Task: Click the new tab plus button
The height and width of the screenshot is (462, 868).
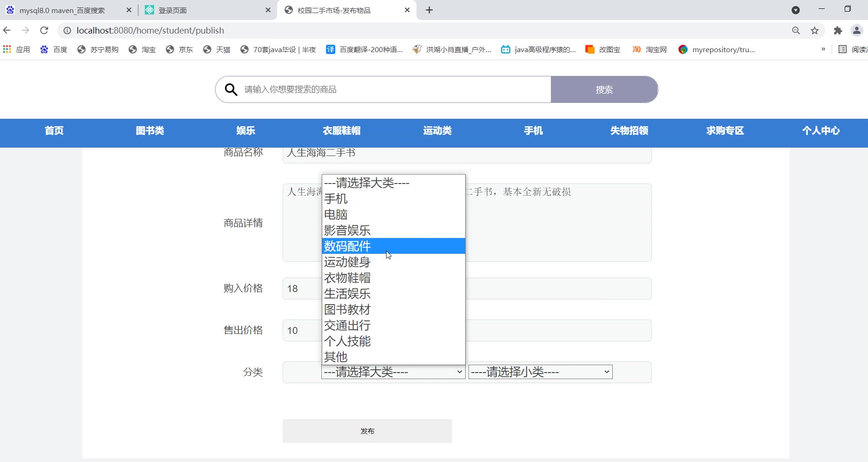Action: pos(429,10)
